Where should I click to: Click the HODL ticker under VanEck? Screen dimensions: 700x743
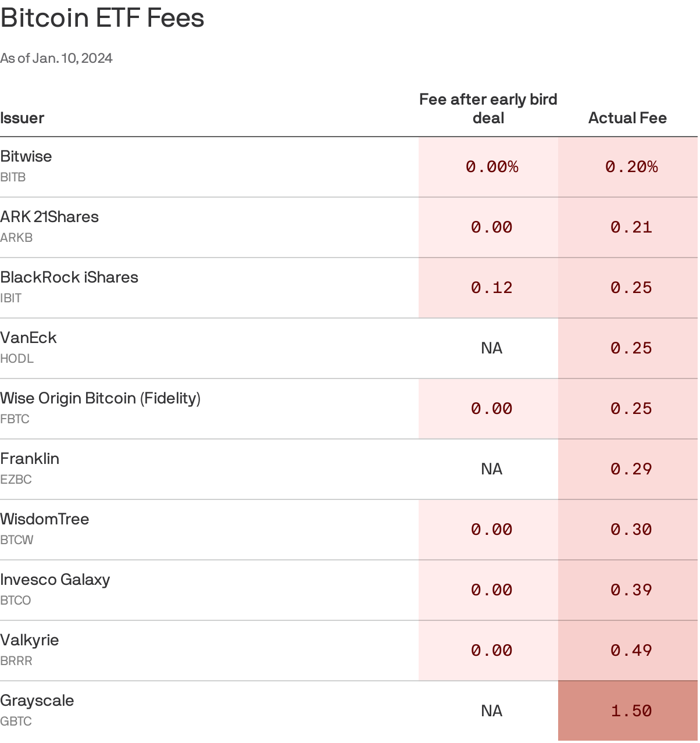click(17, 359)
